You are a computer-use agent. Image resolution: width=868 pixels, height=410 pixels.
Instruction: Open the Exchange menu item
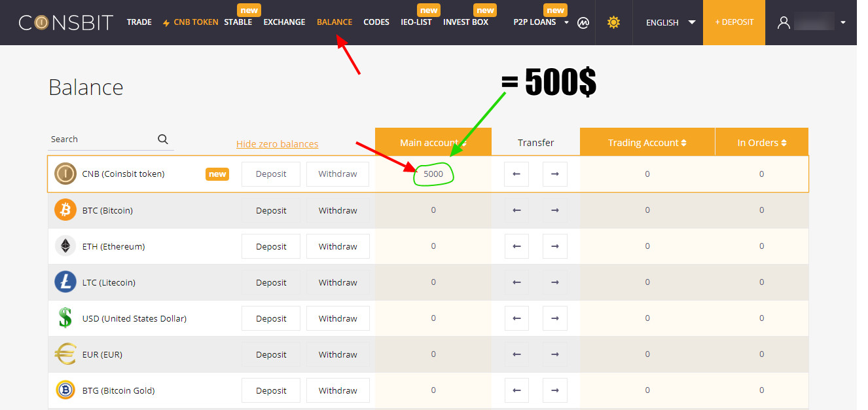coord(284,22)
